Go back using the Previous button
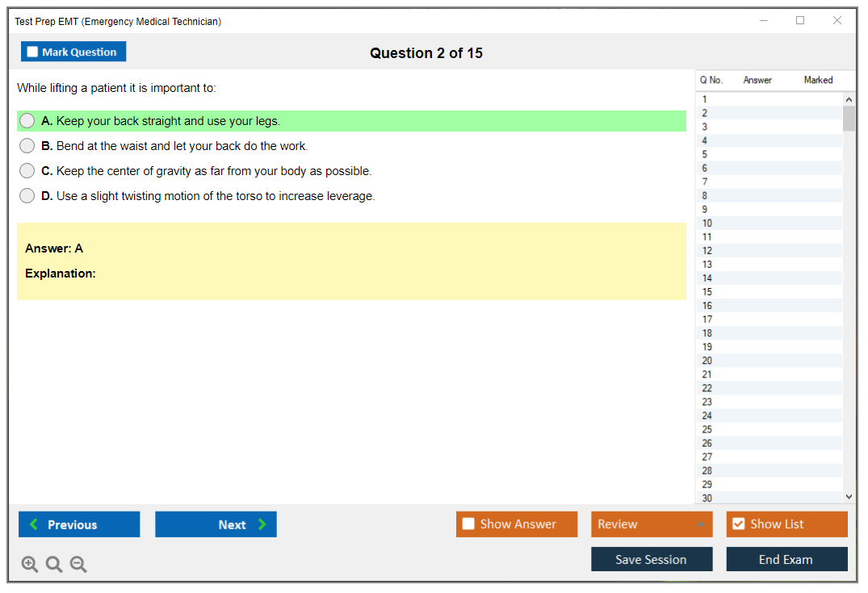Screen dimensions: 868x593 [x=79, y=524]
